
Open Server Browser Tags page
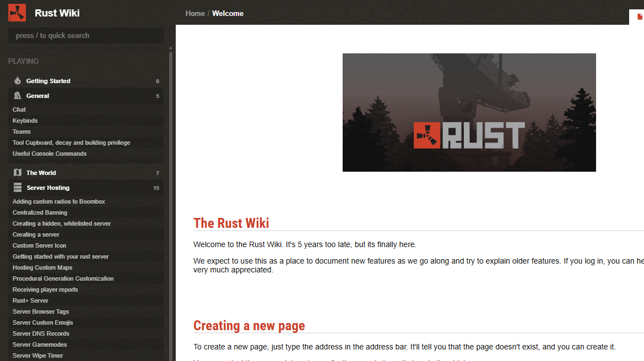[41, 312]
